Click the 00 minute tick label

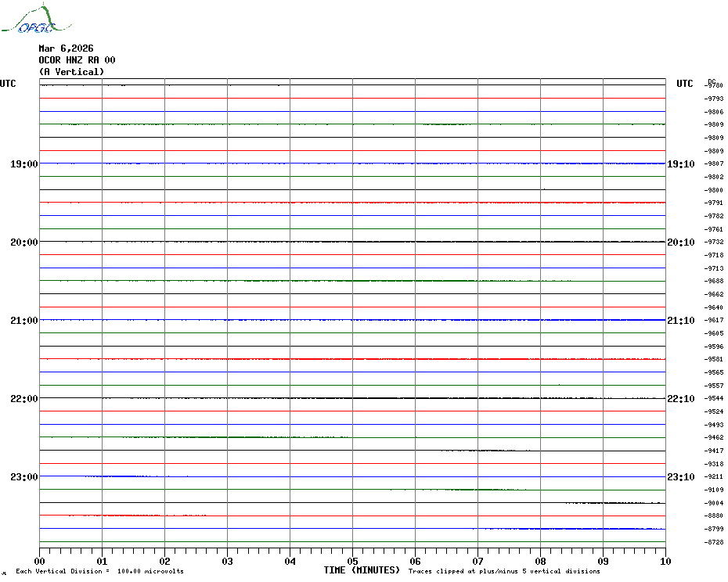(x=40, y=561)
